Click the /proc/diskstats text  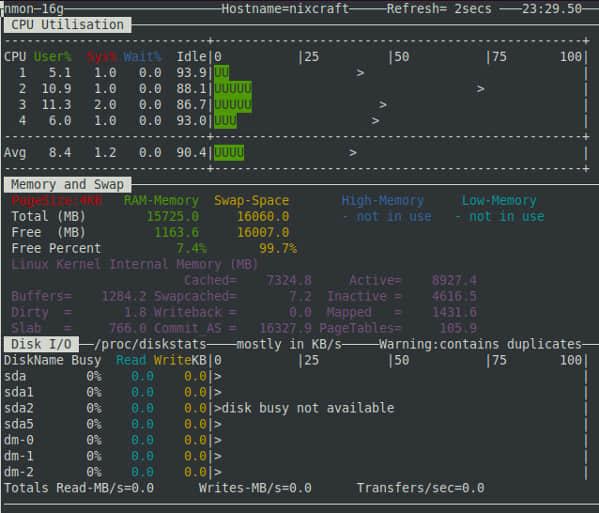click(x=150, y=345)
